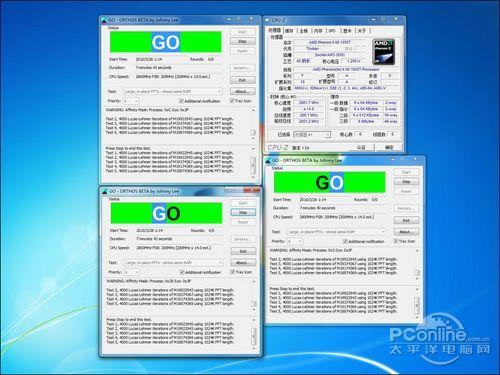Click Stop button in top-left ORTHOS window
The width and height of the screenshot is (500, 375).
click(243, 41)
